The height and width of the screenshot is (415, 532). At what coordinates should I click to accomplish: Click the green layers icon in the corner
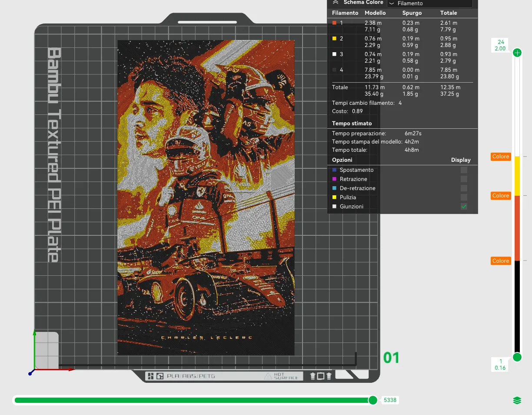click(517, 401)
